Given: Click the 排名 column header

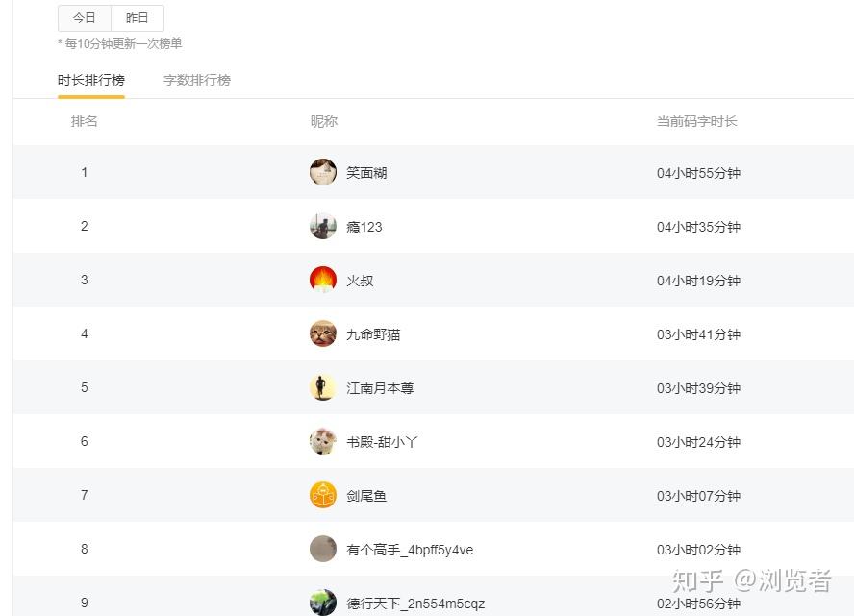Looking at the screenshot, I should click(x=85, y=121).
